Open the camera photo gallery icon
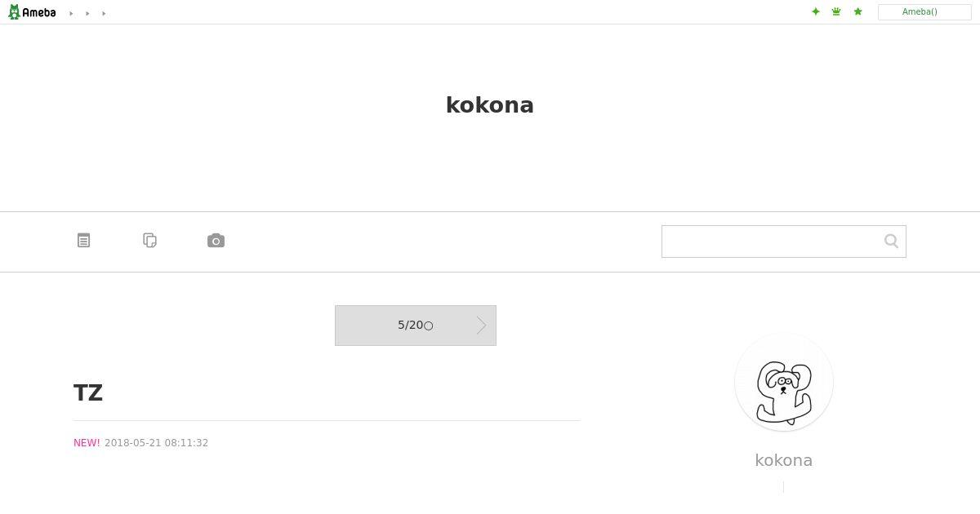 click(216, 241)
